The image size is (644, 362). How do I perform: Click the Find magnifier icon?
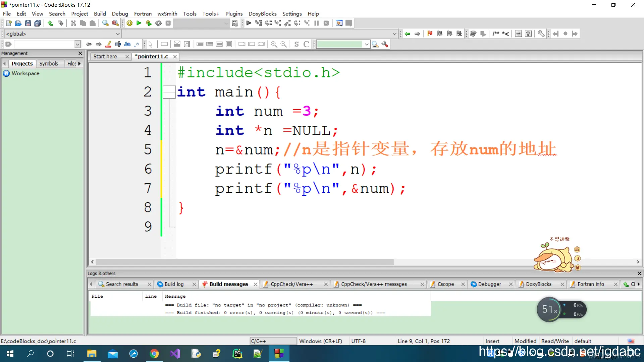[x=105, y=23]
